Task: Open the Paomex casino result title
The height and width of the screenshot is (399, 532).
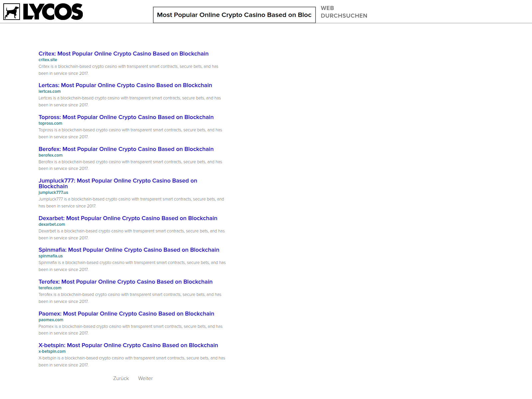Action: 126,314
